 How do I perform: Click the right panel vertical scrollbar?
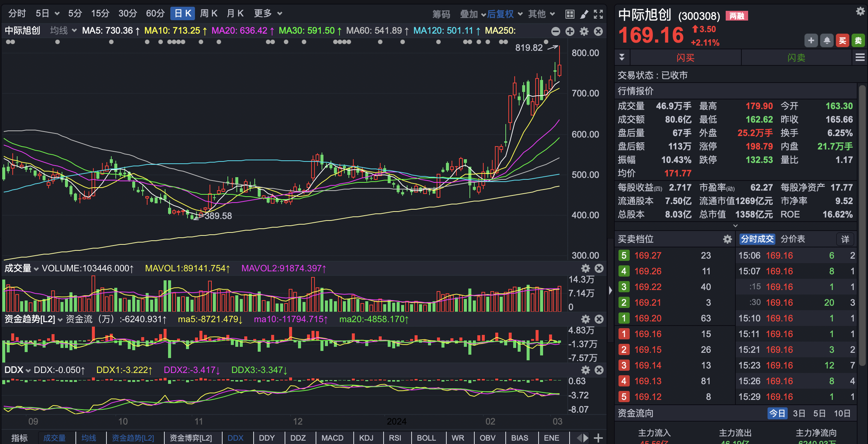(x=862, y=224)
